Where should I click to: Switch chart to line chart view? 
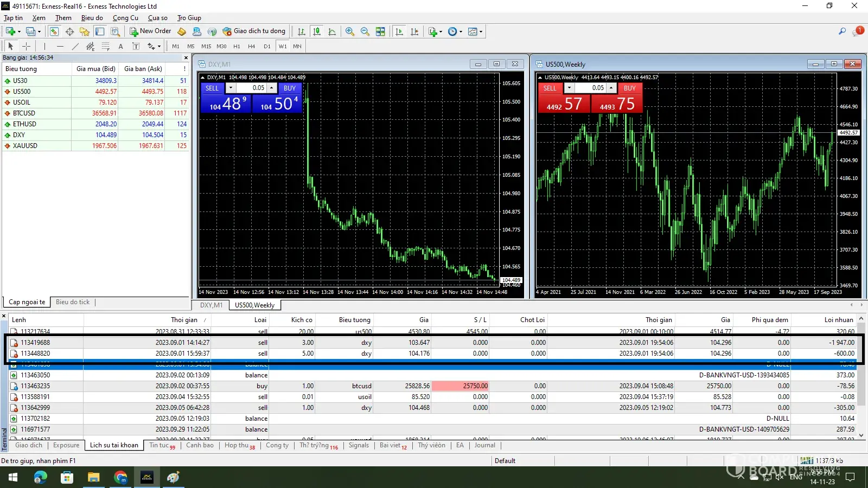coord(332,31)
